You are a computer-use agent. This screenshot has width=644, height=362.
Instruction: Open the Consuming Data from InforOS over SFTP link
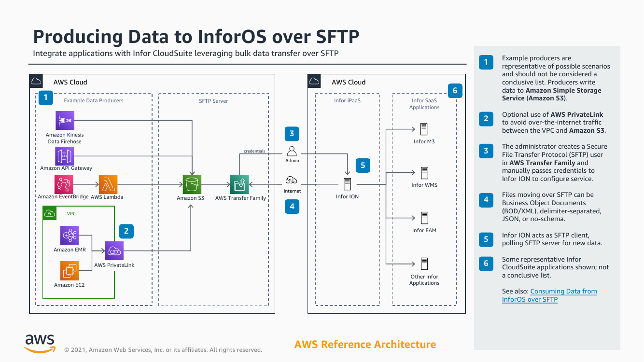tap(549, 295)
